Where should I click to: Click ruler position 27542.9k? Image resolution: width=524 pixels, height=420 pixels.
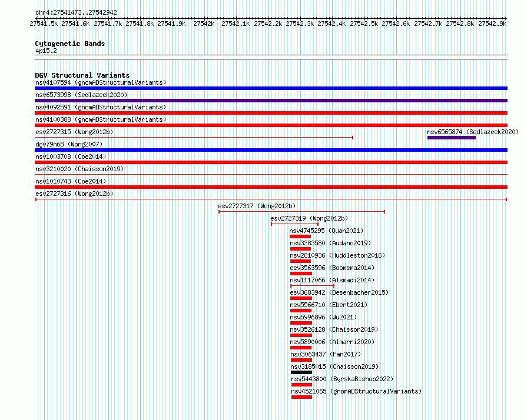pos(492,24)
